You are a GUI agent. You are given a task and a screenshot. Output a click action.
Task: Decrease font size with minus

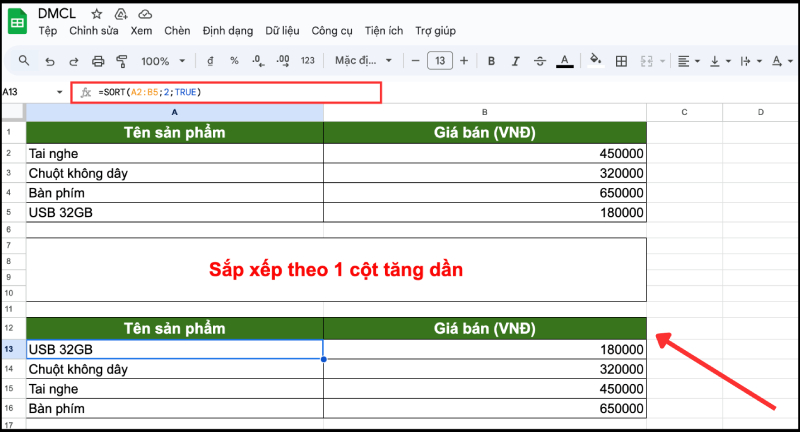[x=415, y=61]
